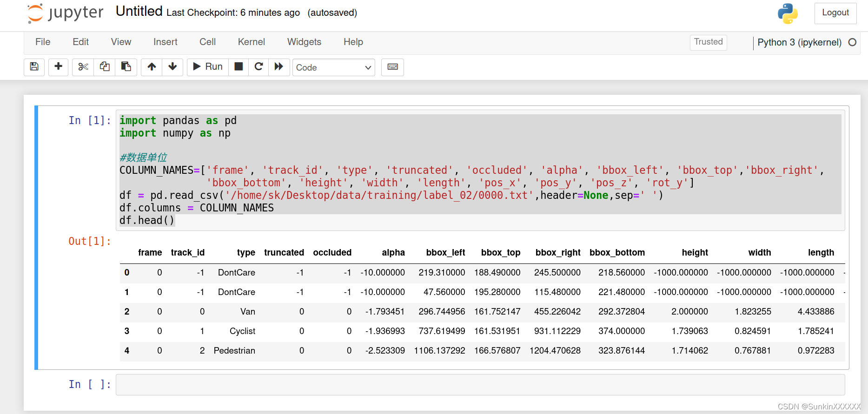
Task: Click the Out[1]: prompt label
Action: (x=90, y=241)
